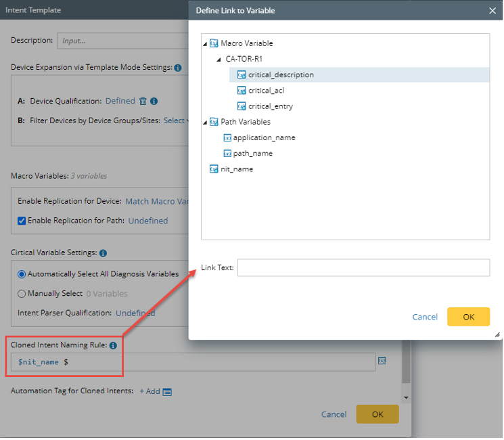Click the table icon next to + Add
The image size is (504, 440).
(x=167, y=391)
